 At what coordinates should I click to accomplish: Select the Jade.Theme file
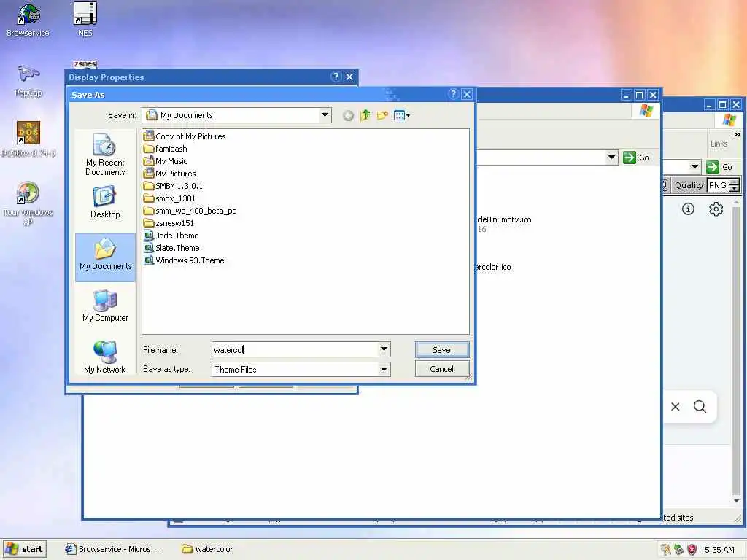[x=171, y=236]
